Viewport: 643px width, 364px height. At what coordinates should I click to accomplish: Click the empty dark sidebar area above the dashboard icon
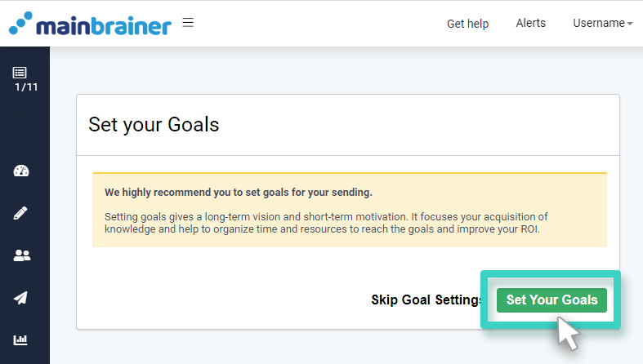point(25,127)
